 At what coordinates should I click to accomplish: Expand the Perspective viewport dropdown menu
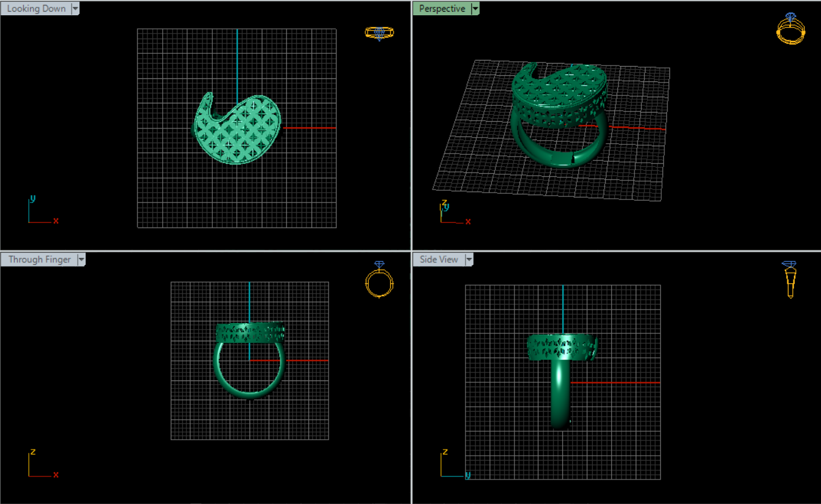pyautogui.click(x=475, y=9)
